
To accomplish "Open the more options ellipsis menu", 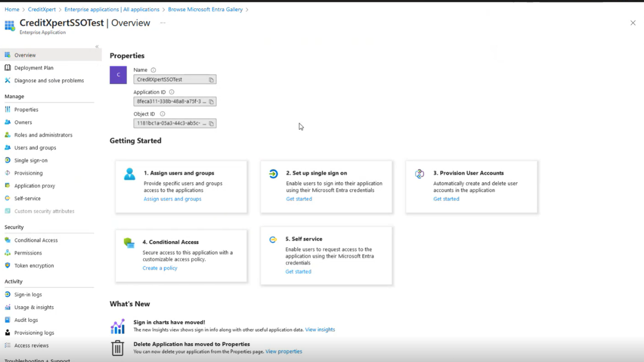I will [x=163, y=23].
